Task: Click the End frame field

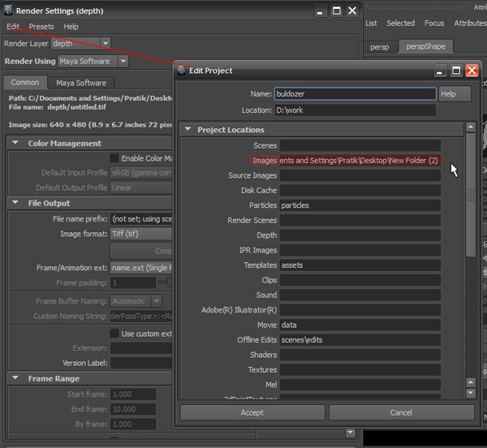Action: (x=133, y=409)
